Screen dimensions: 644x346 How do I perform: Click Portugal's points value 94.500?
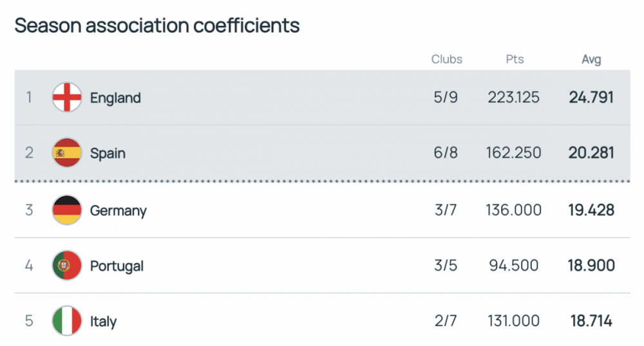(514, 266)
